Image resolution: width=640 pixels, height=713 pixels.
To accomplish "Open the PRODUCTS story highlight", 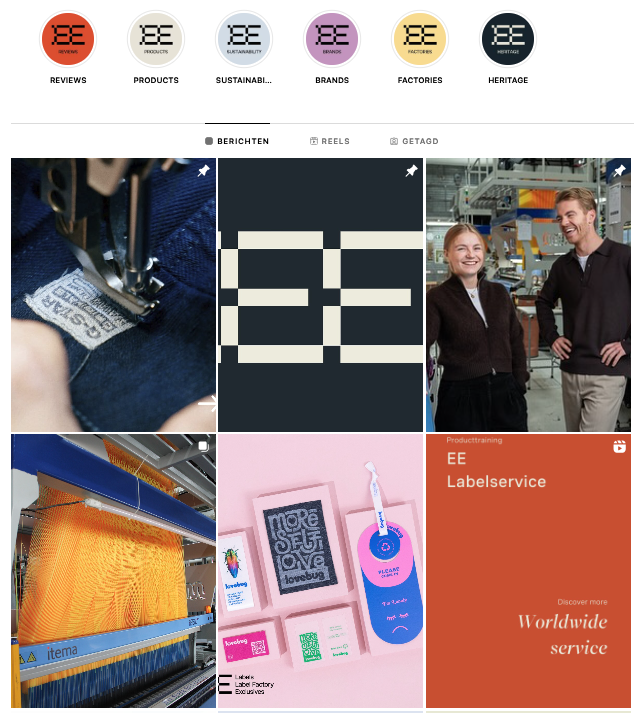I will pyautogui.click(x=156, y=39).
